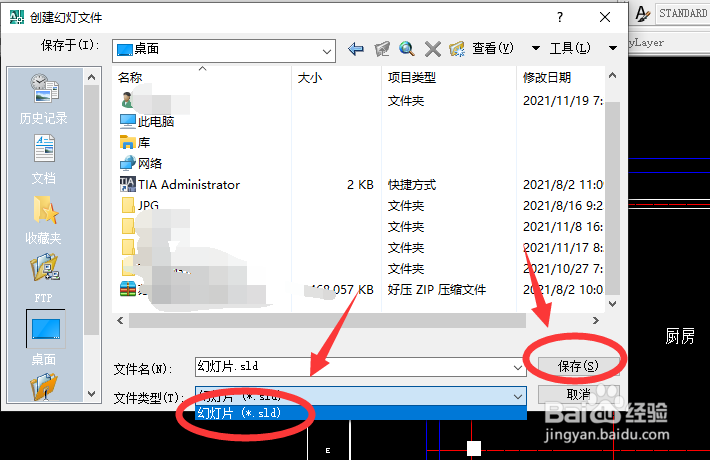Click the 取消 button
This screenshot has height=460, width=710.
(x=578, y=394)
